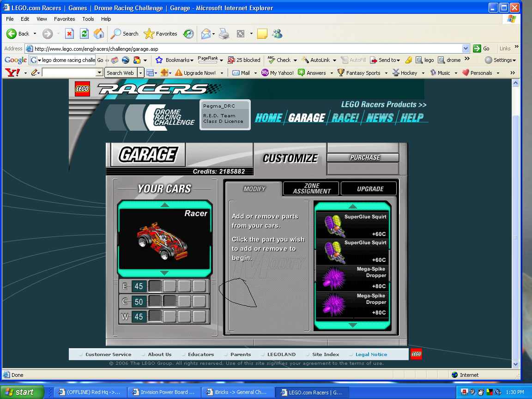Image resolution: width=532 pixels, height=399 pixels.
Task: Open the Search pane in IE toolbar
Action: 124,34
